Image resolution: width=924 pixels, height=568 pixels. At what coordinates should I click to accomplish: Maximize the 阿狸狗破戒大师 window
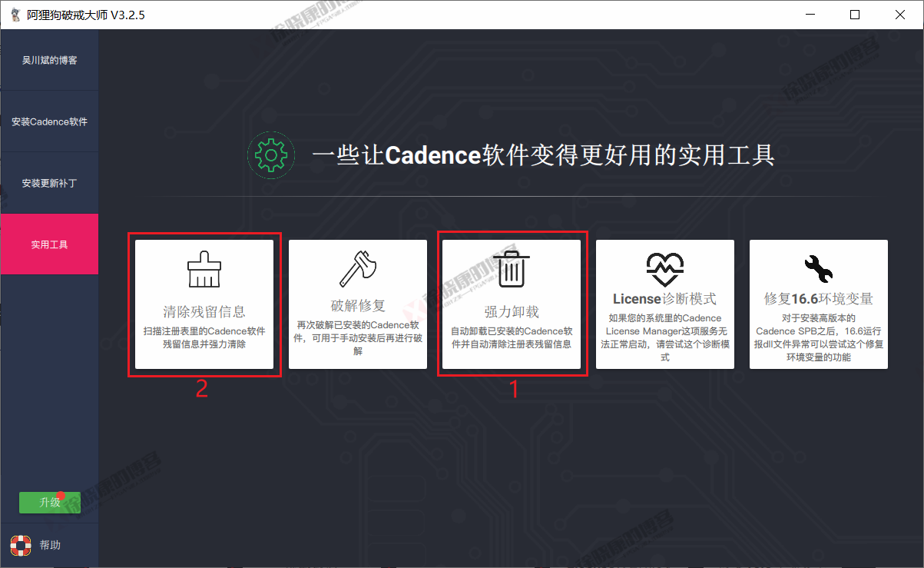(855, 15)
